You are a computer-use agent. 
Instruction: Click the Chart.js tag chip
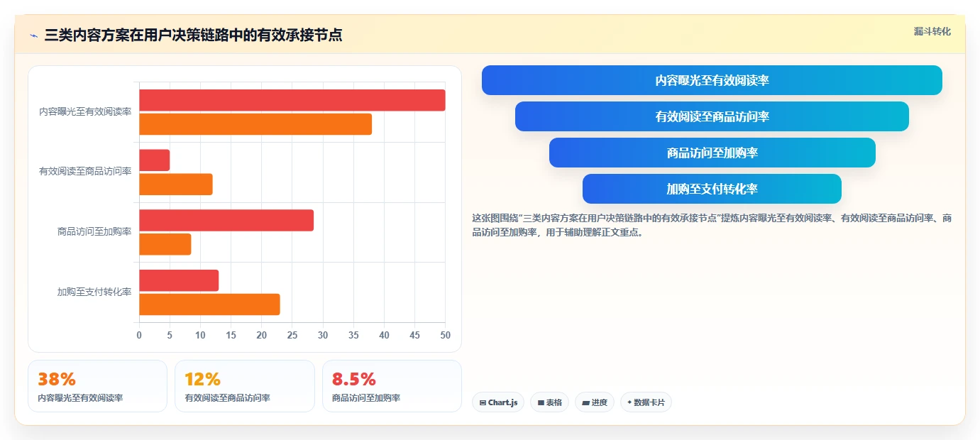[498, 402]
